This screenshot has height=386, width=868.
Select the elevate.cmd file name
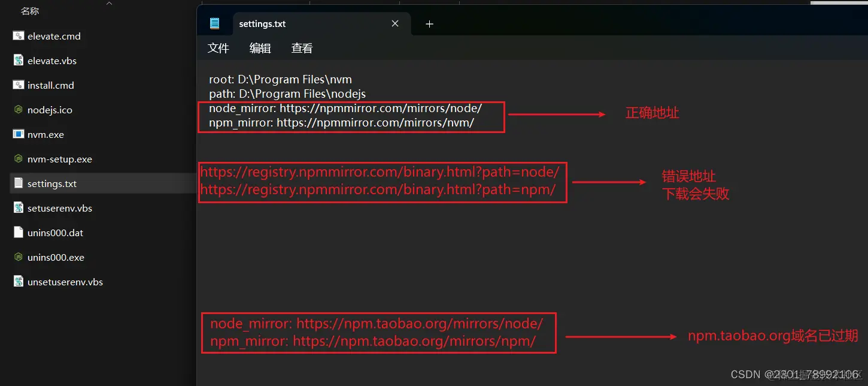(x=54, y=36)
